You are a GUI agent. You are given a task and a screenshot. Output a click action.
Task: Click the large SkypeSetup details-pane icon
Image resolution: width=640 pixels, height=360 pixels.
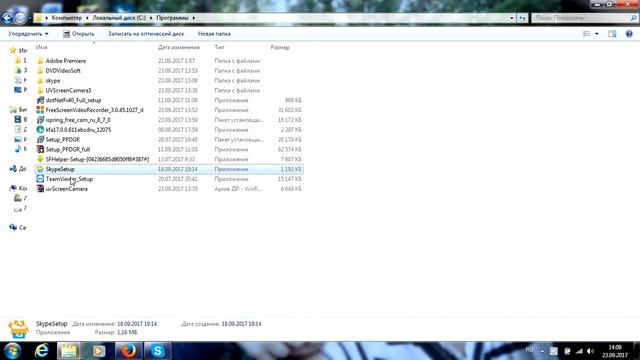click(18, 329)
